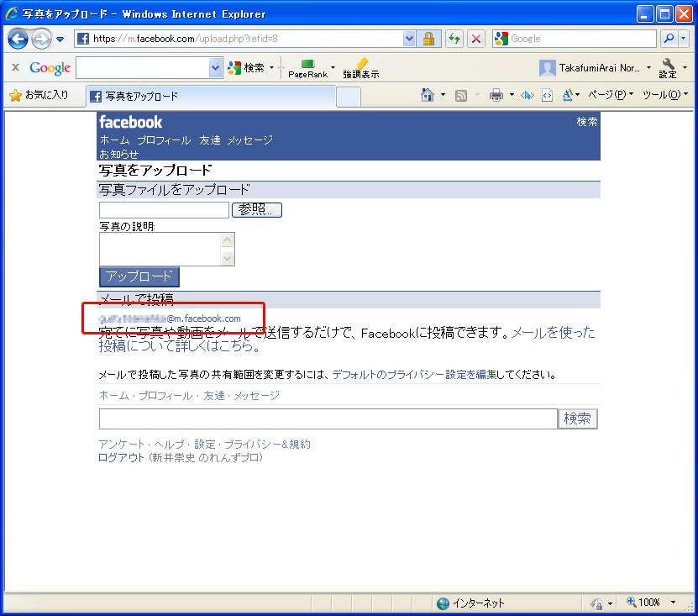Image resolution: width=698 pixels, height=616 pixels.
Task: Open 友達 in the blue header
Action: tap(210, 140)
